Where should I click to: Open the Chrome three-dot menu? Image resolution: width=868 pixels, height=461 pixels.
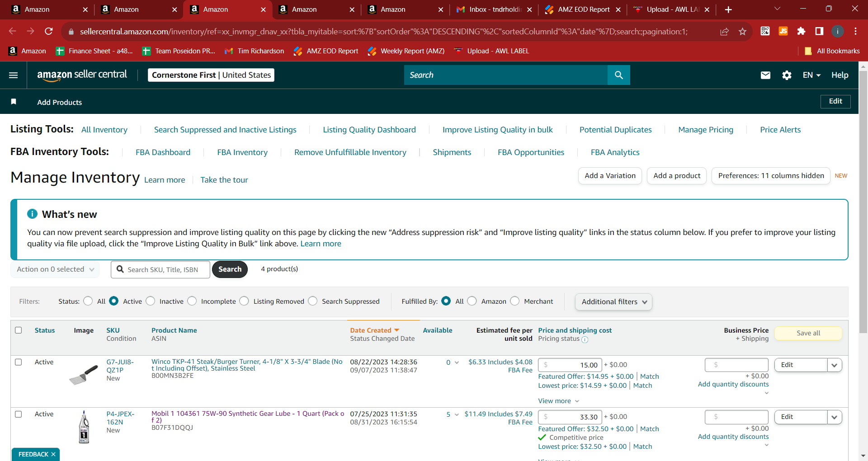pos(855,31)
